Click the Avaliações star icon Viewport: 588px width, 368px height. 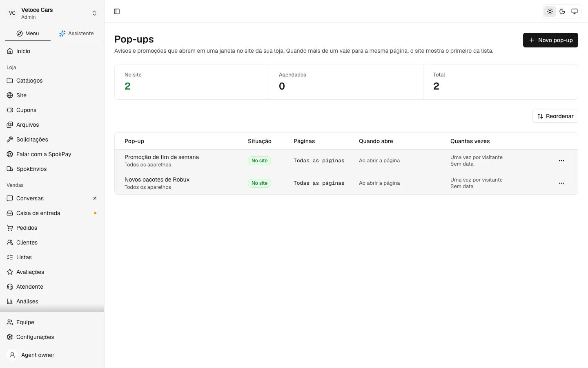[x=10, y=272]
